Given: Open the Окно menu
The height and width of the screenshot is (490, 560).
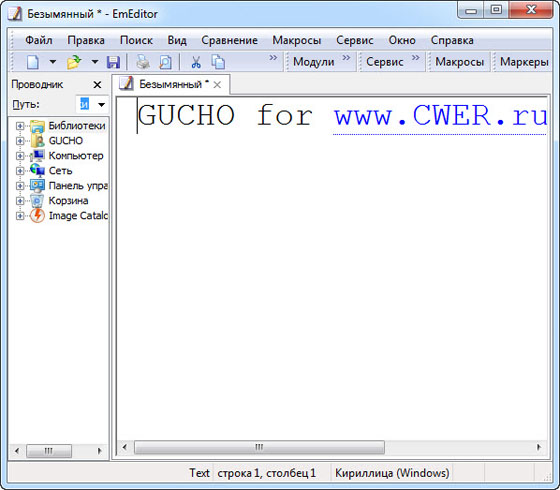Looking at the screenshot, I should [x=402, y=40].
